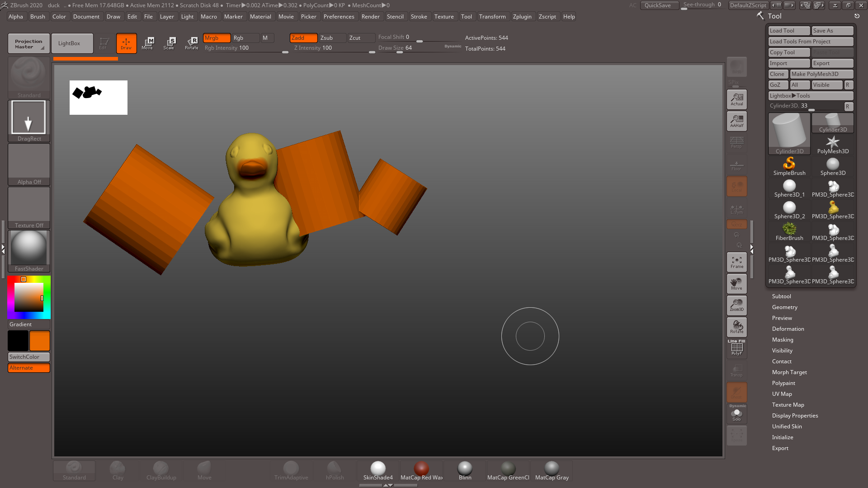Click the LightBox button

pos(72,43)
